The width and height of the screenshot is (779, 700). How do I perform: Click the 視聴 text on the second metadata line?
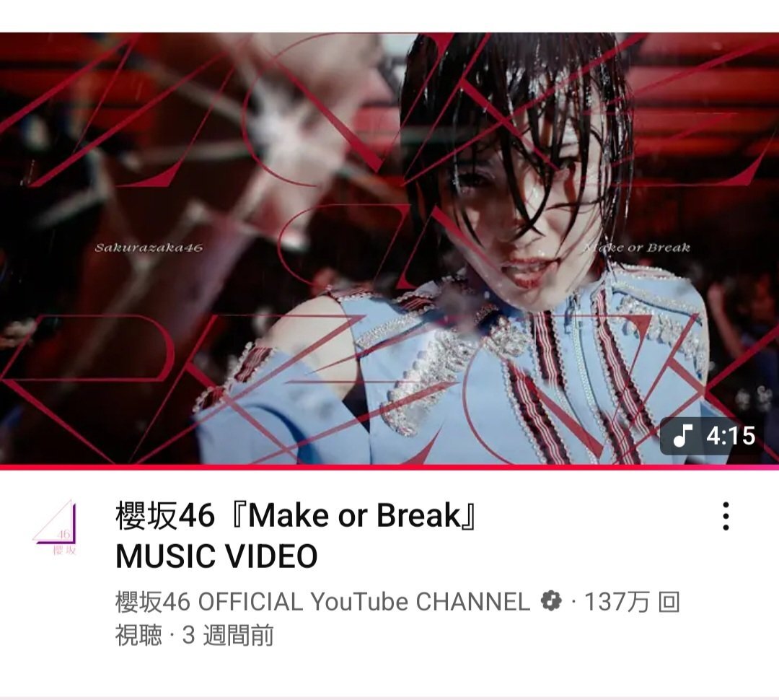coord(138,635)
